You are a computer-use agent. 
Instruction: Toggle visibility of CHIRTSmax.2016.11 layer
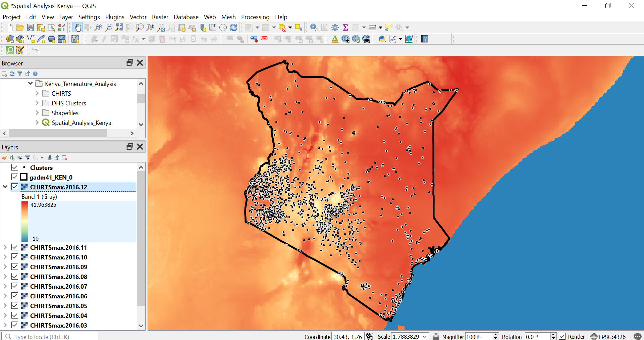15,247
